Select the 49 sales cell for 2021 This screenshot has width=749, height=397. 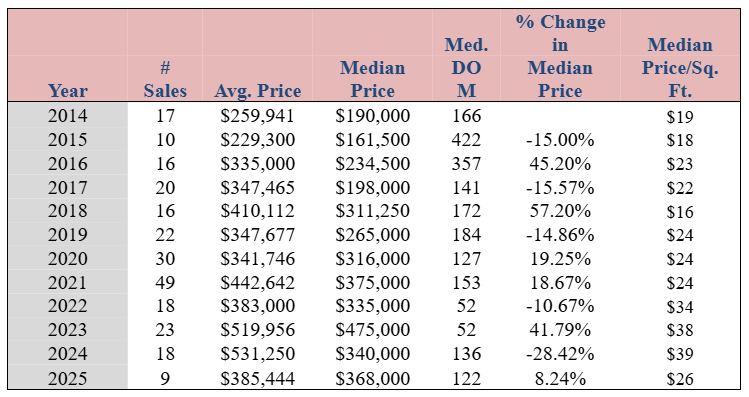(165, 282)
